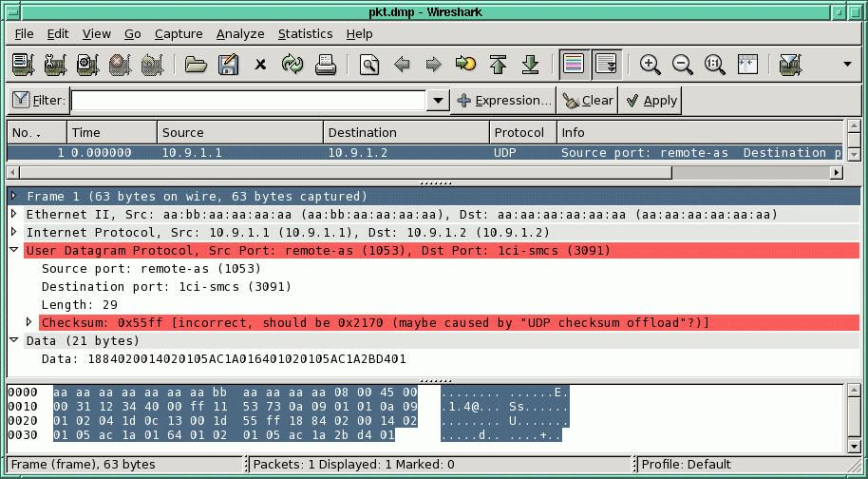Start a new live capture icon
Viewport: 868px width, 479px height.
pyautogui.click(x=87, y=65)
